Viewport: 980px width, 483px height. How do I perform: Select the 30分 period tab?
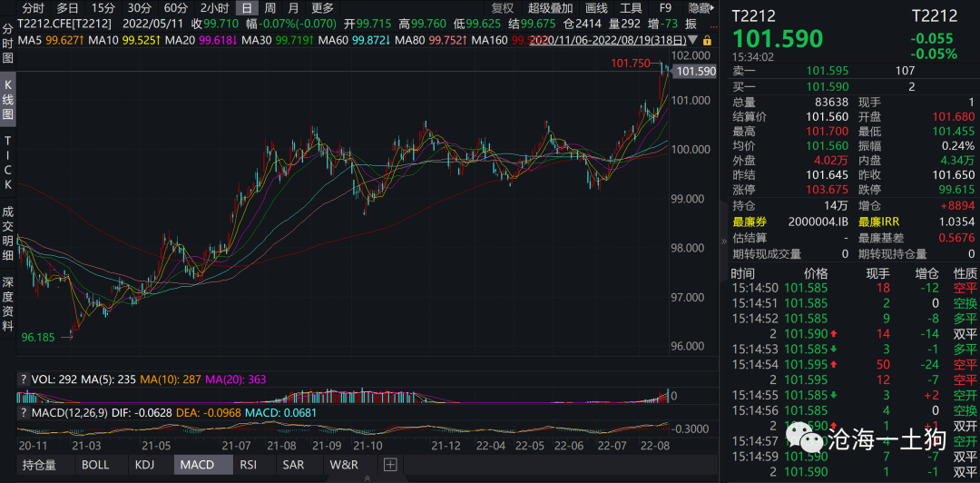coord(139,8)
